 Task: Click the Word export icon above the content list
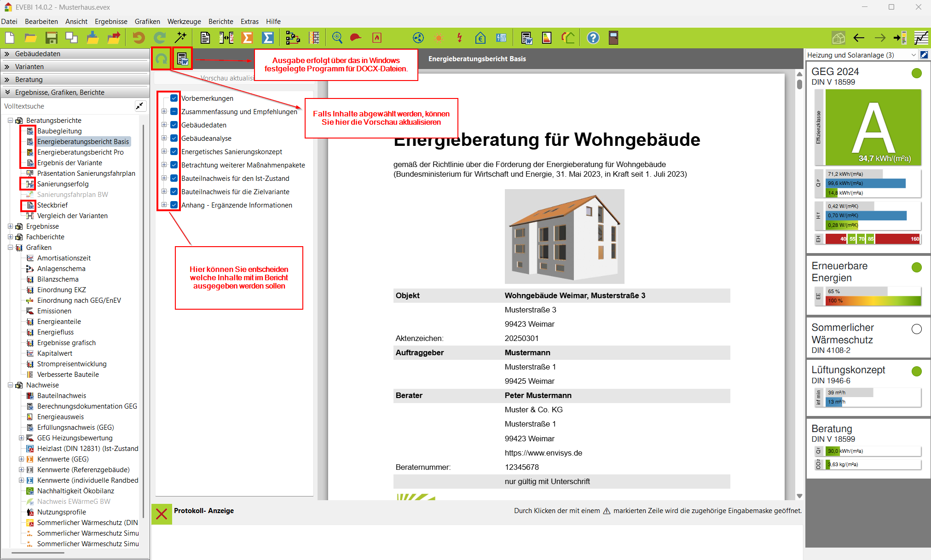[183, 59]
